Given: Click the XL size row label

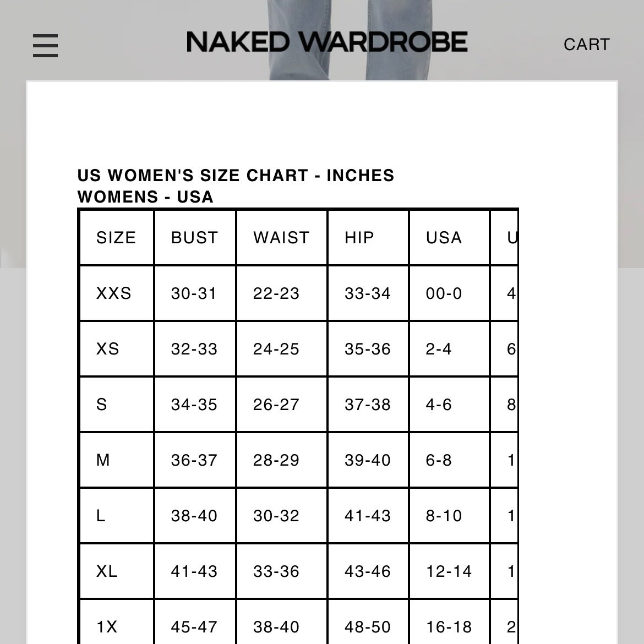Looking at the screenshot, I should (x=107, y=571).
